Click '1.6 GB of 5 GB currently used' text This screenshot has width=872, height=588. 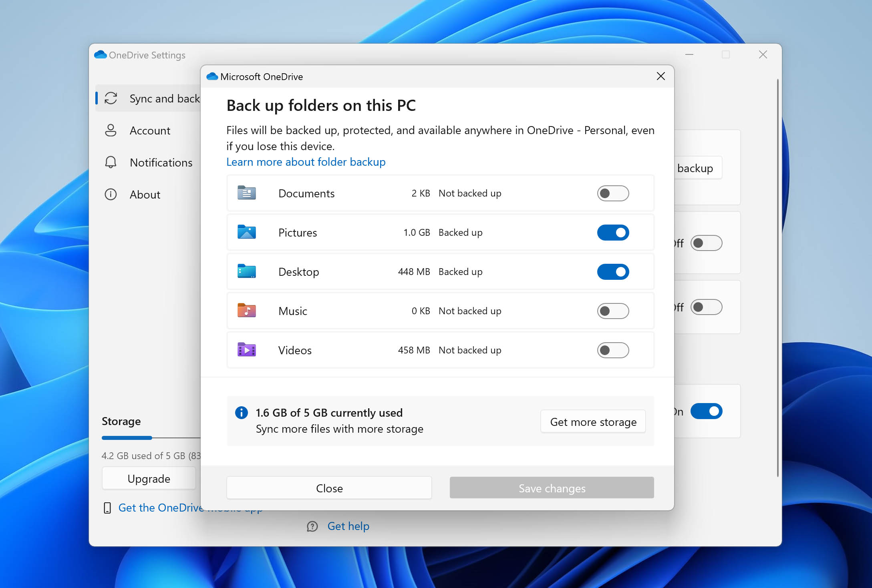tap(329, 413)
